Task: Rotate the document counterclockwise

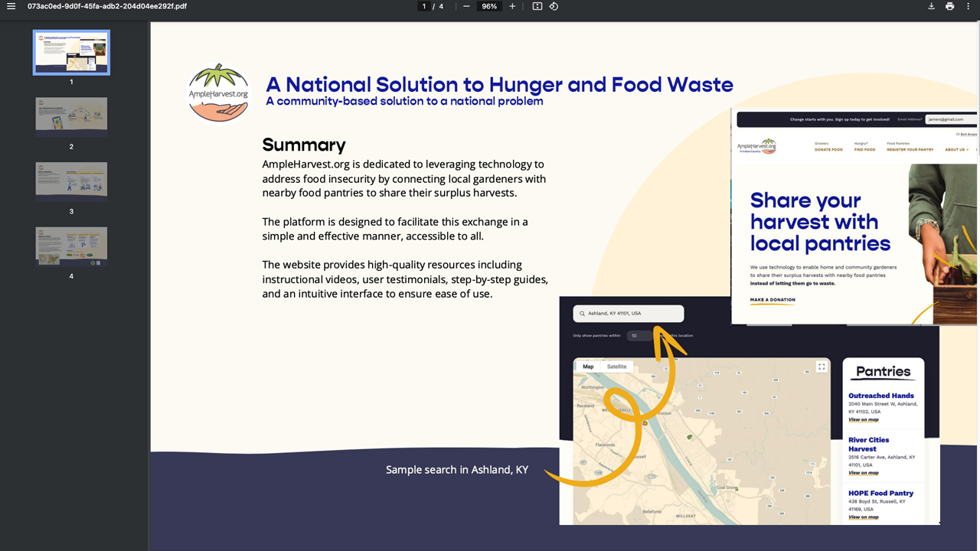Action: pyautogui.click(x=554, y=6)
